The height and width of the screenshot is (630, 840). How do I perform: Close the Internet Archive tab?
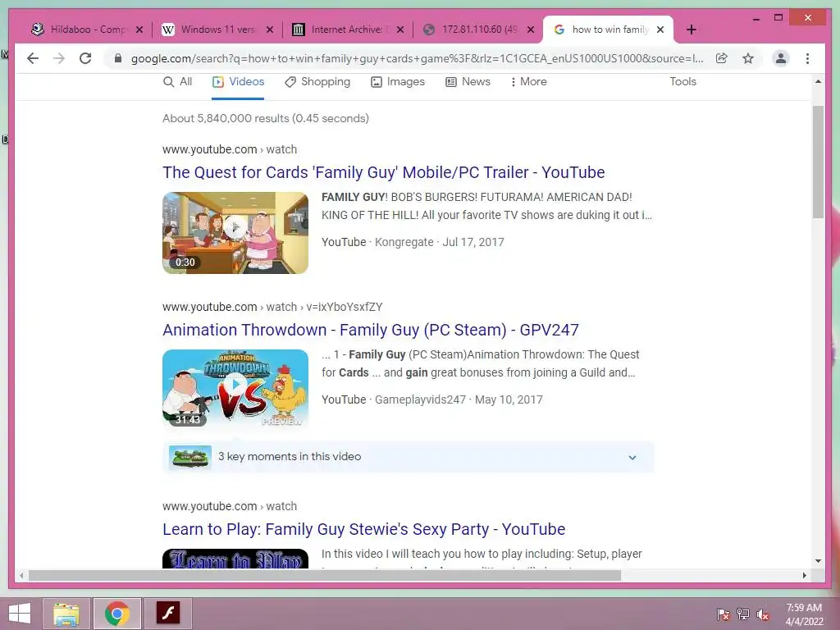coord(400,30)
